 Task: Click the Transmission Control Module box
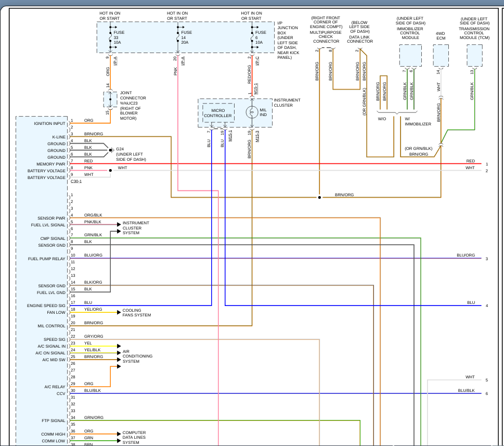(474, 55)
